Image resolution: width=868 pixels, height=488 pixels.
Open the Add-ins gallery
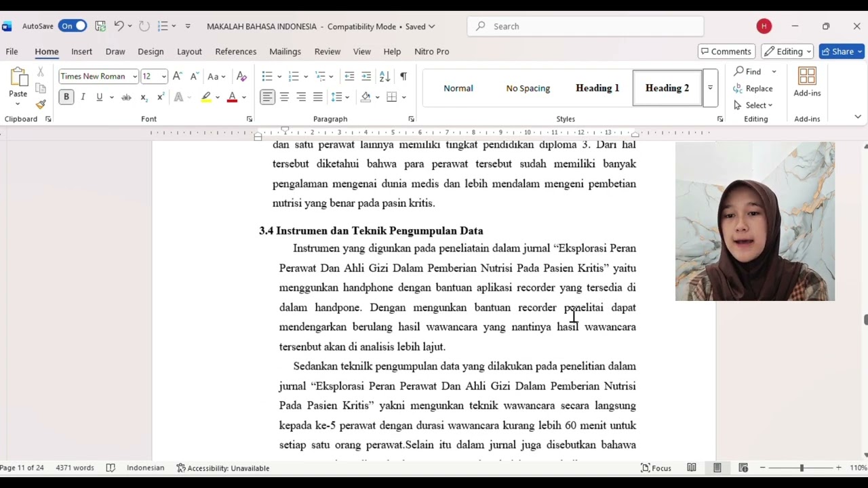[807, 81]
